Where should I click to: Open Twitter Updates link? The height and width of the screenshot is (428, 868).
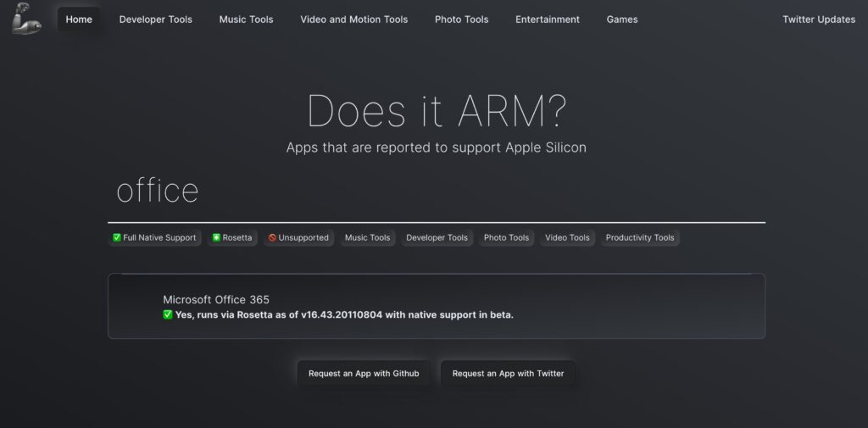pos(819,19)
